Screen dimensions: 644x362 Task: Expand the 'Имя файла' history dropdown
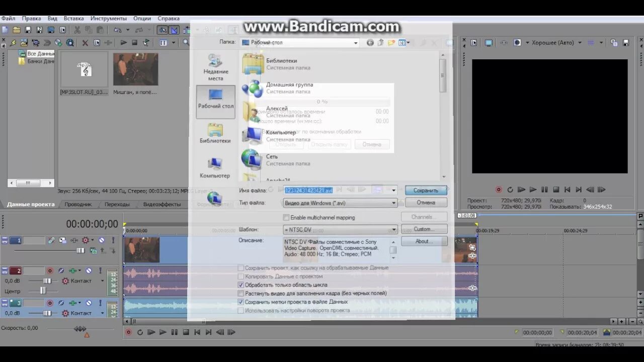click(x=394, y=191)
